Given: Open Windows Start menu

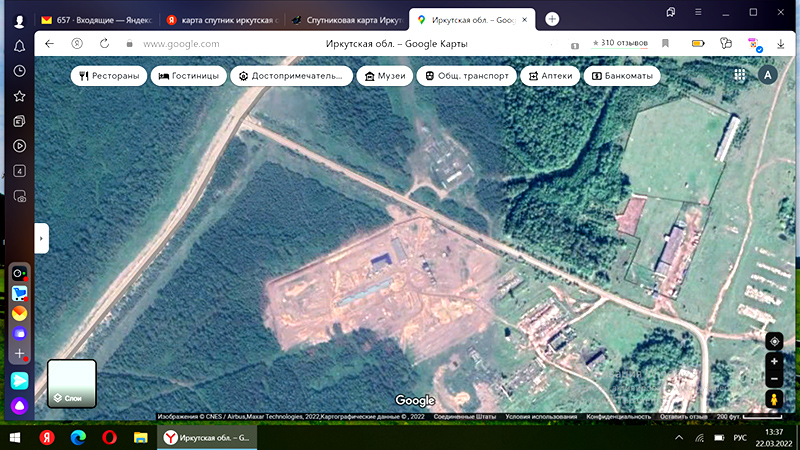Looking at the screenshot, I should pyautogui.click(x=15, y=438).
